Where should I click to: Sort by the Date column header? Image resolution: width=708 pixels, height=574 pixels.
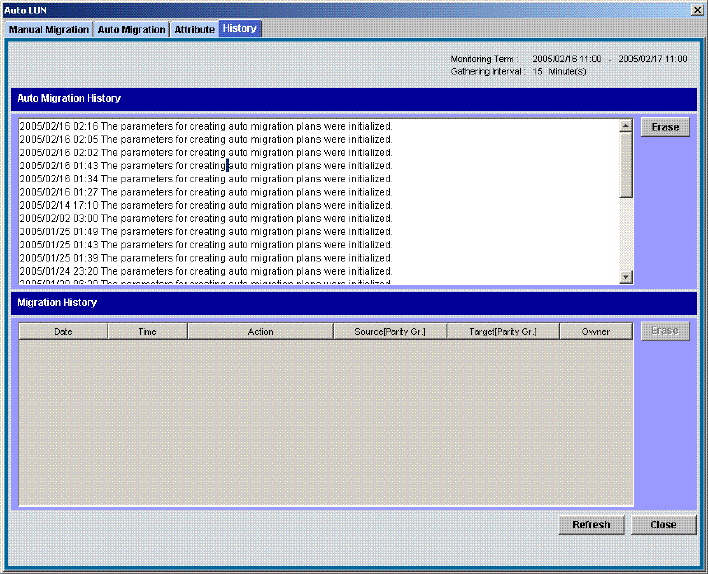(x=63, y=331)
